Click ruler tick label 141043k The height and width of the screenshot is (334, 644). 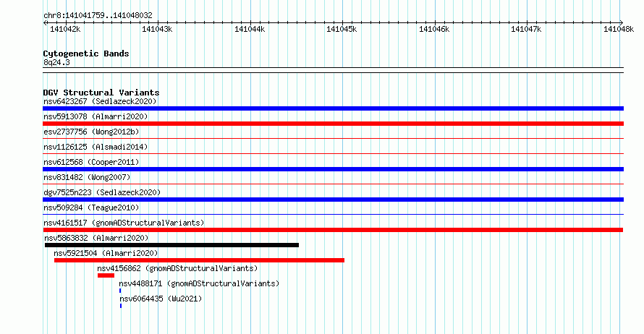tap(157, 29)
